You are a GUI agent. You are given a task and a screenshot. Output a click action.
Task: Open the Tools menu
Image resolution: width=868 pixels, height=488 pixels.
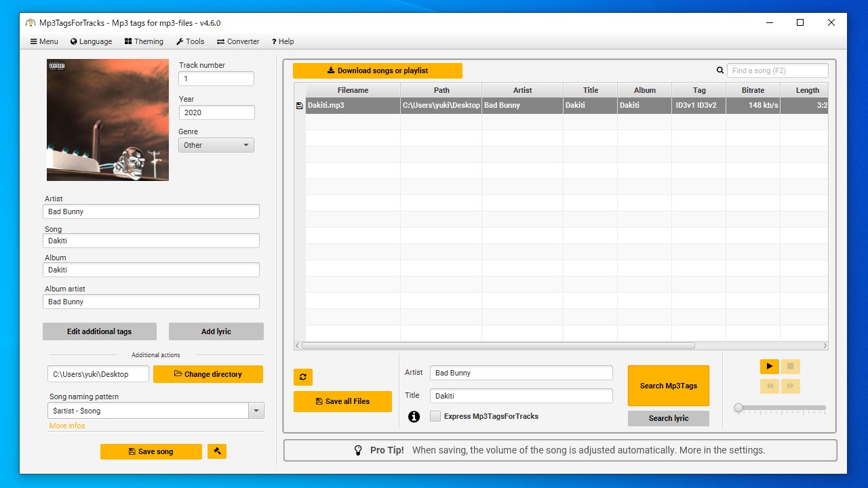click(x=190, y=41)
